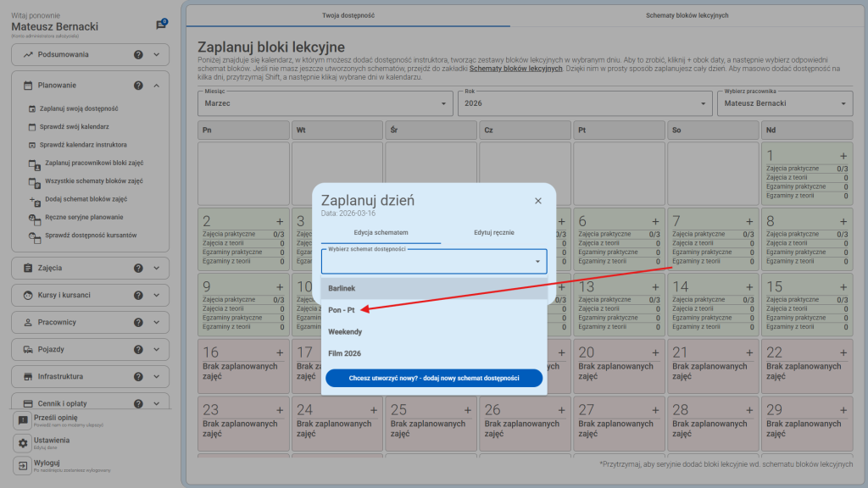This screenshot has width=868, height=488.
Task: Switch to Edytuj ręcznie tab
Action: 494,232
